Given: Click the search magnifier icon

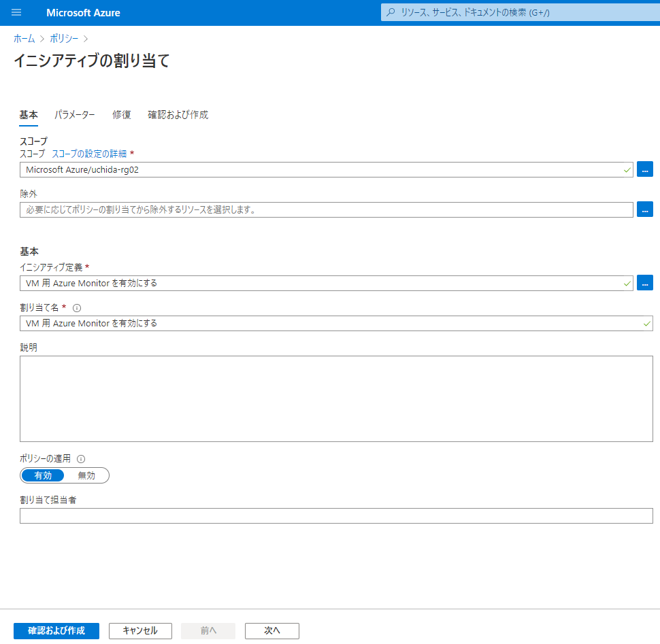Looking at the screenshot, I should point(391,12).
